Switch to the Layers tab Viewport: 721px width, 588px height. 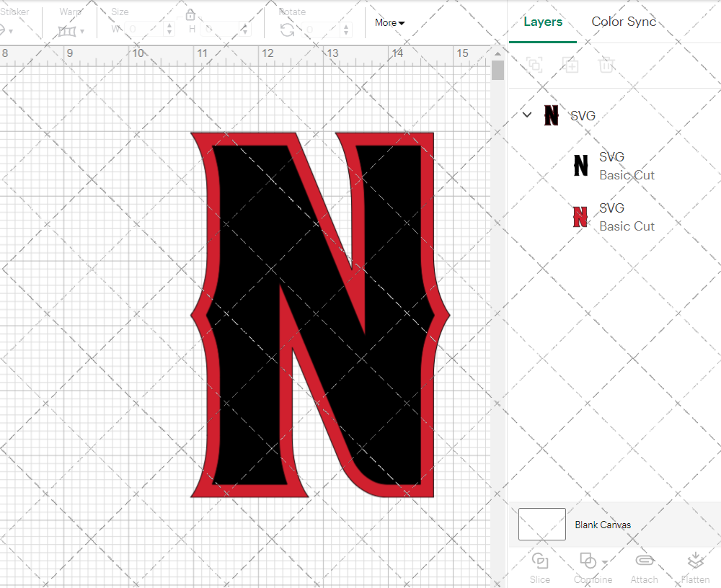pos(543,22)
